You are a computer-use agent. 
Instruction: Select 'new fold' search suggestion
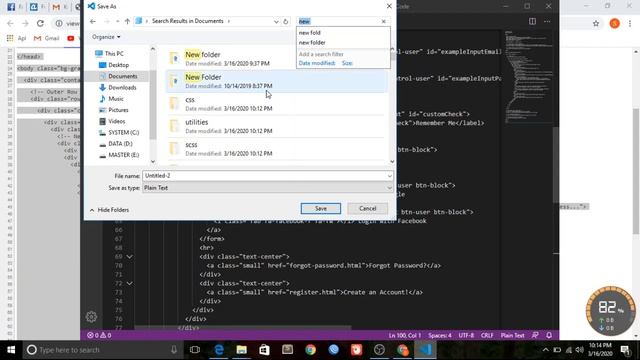coord(310,33)
